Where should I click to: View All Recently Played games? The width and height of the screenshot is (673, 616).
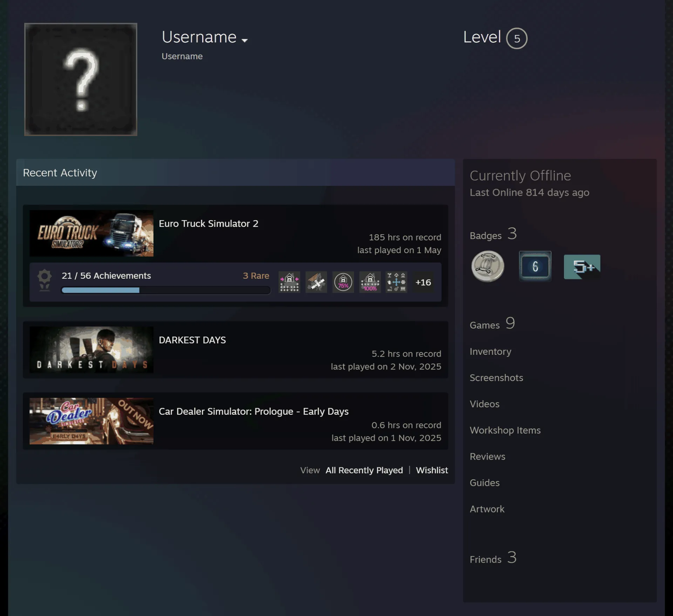click(x=364, y=470)
